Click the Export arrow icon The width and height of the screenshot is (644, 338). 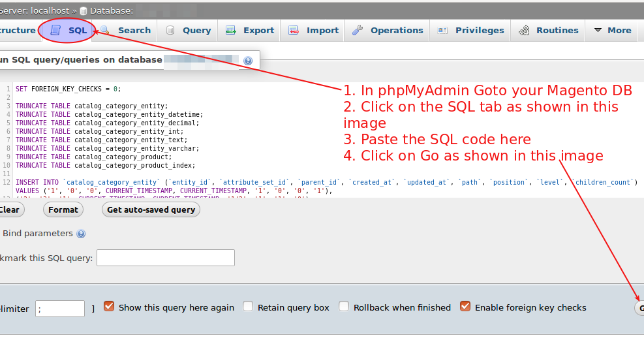pos(231,31)
